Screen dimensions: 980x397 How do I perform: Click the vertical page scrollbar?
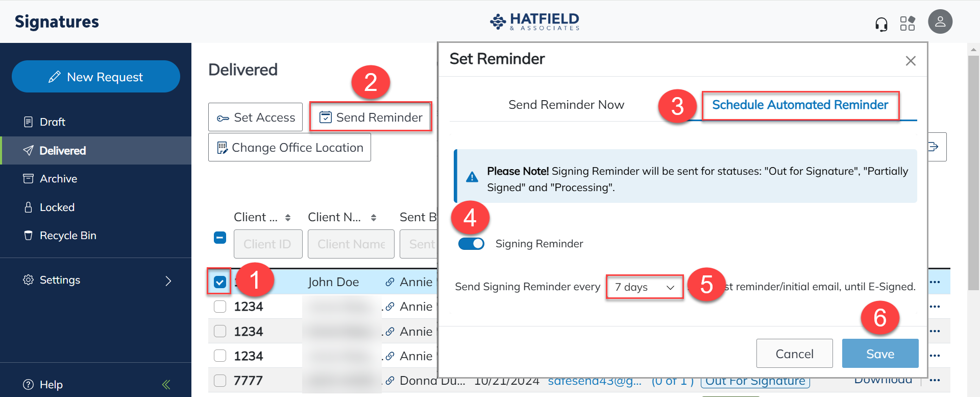pyautogui.click(x=973, y=174)
